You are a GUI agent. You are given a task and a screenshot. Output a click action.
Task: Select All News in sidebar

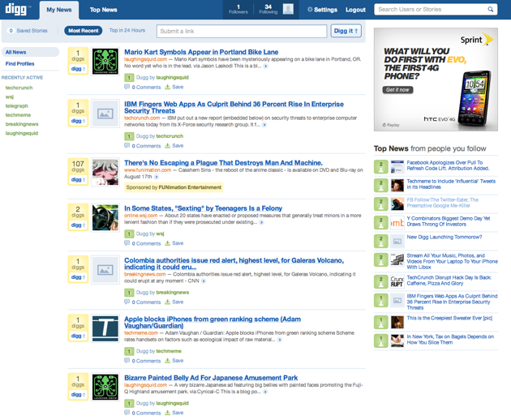click(x=30, y=52)
